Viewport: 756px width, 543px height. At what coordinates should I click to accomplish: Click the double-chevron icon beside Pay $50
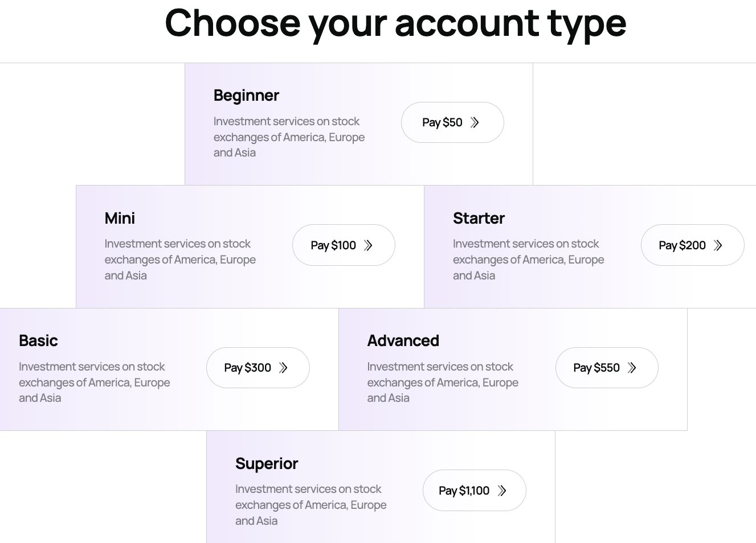[475, 122]
